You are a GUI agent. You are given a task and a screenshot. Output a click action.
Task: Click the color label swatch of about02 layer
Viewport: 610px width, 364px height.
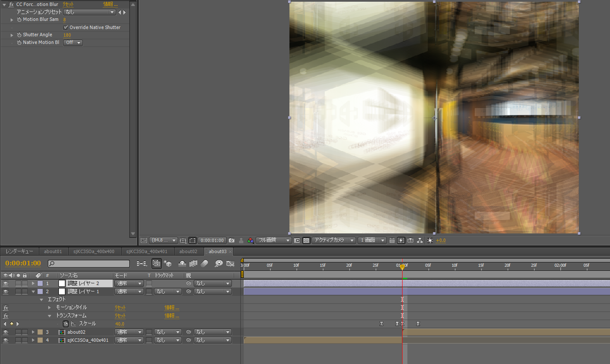click(x=40, y=332)
